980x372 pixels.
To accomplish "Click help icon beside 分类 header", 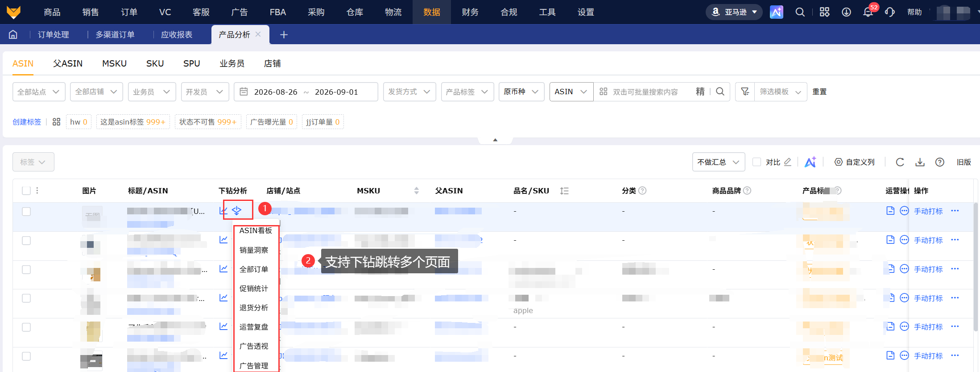I will coord(642,191).
